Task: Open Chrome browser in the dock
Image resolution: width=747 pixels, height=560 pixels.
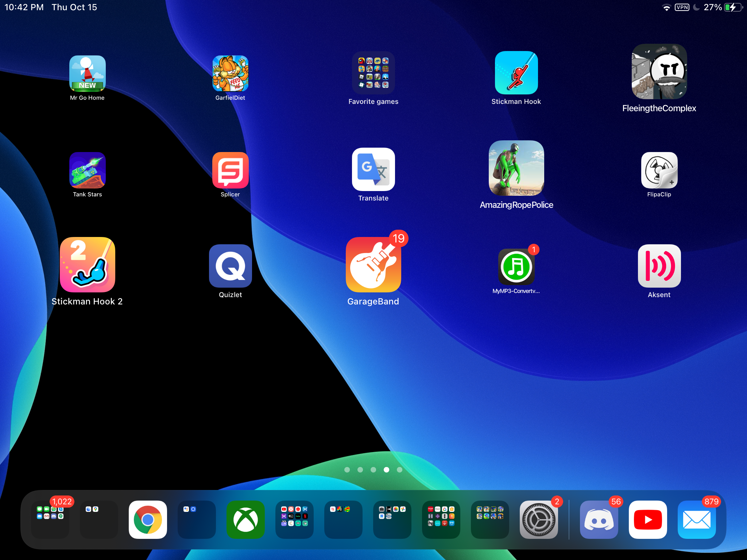Action: (x=148, y=520)
